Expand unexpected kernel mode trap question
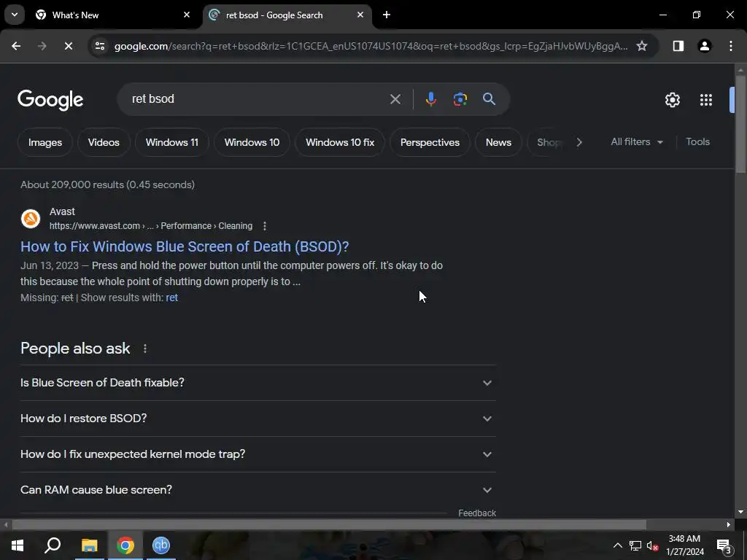Image resolution: width=747 pixels, height=560 pixels. click(258, 454)
